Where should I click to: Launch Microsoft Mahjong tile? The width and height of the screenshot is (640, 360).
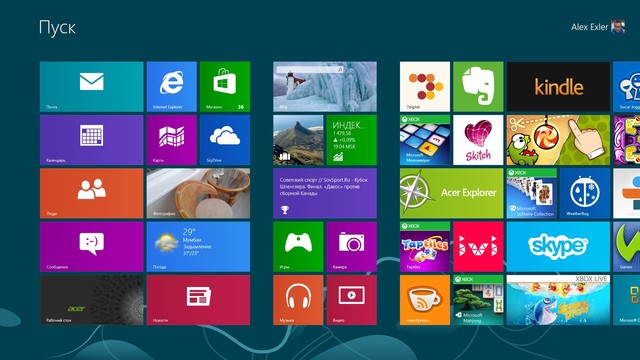478,300
